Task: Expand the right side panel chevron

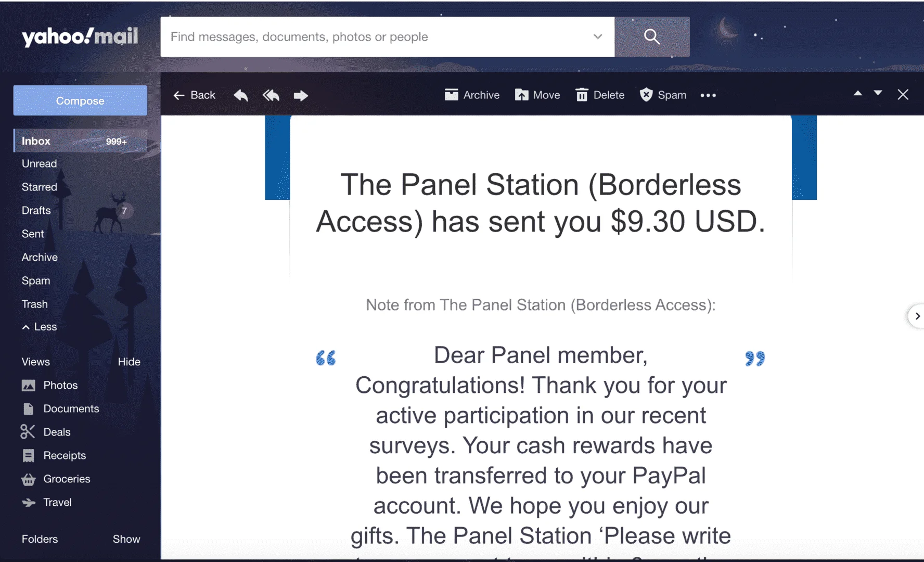Action: [x=917, y=316]
